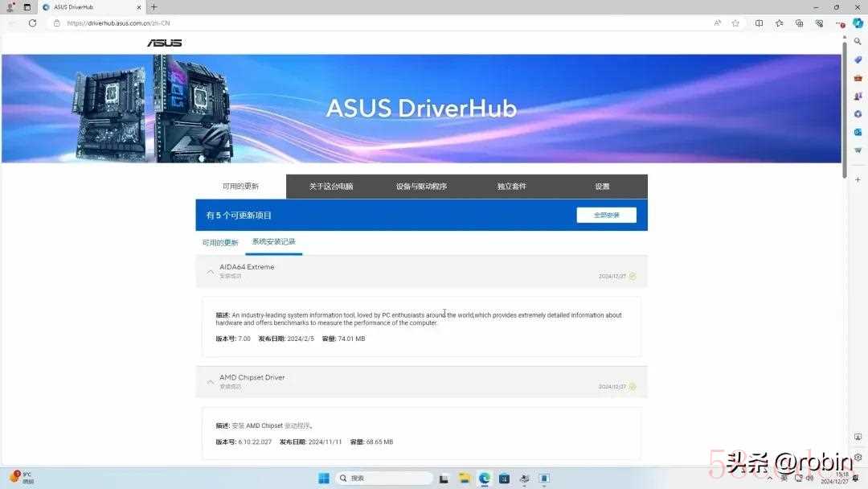Open sidebar Microsoft 365 icon
Screen dimensions: 868x489
tap(858, 114)
